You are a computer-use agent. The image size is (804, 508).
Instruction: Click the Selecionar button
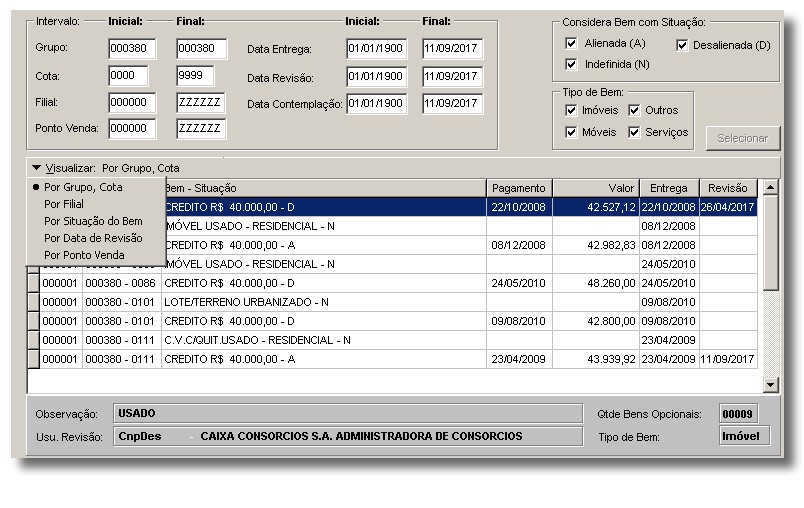pos(742,138)
